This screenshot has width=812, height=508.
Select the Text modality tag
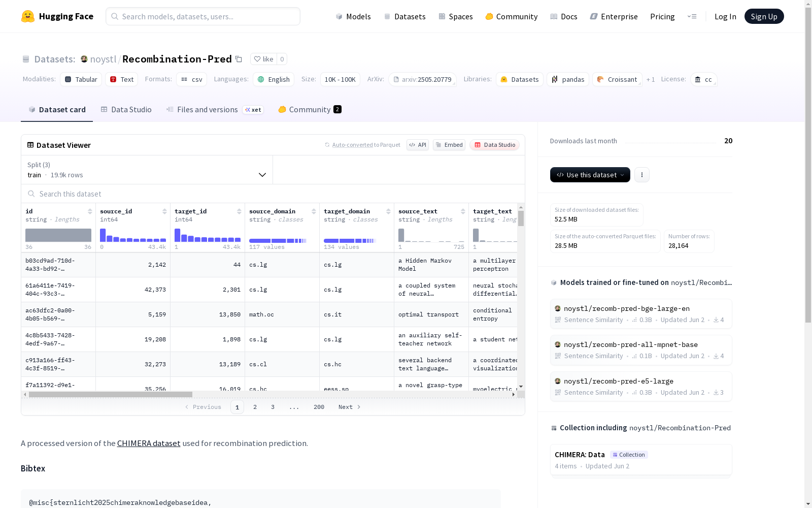pyautogui.click(x=122, y=79)
